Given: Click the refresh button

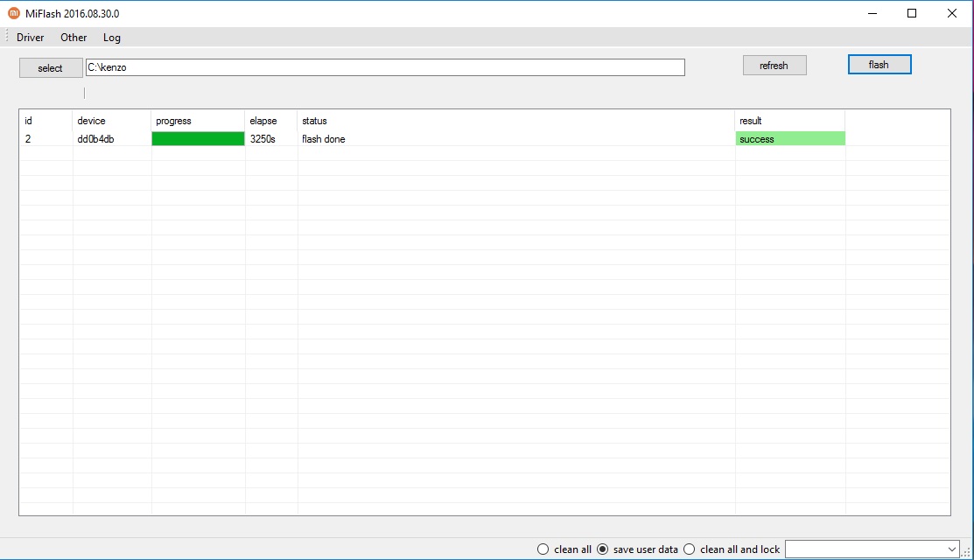Looking at the screenshot, I should [774, 66].
